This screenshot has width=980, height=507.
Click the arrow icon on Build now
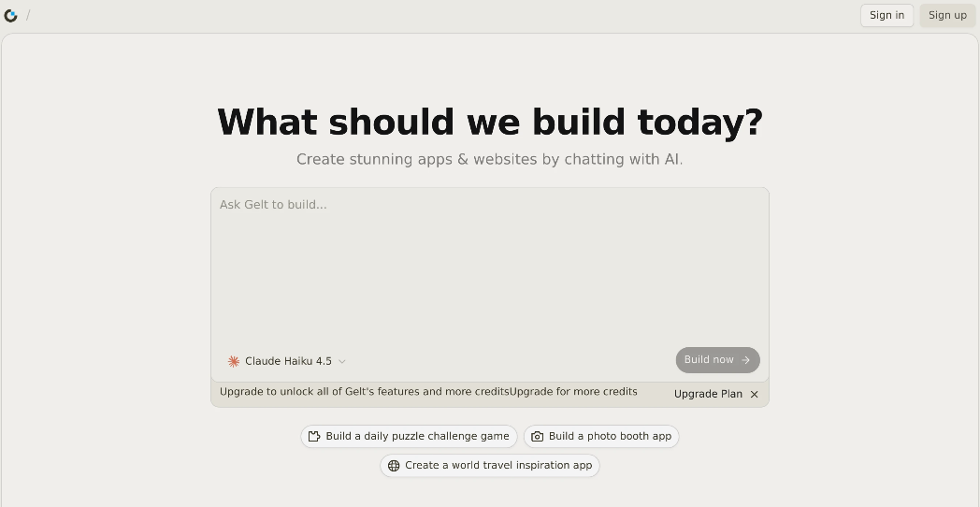click(745, 360)
